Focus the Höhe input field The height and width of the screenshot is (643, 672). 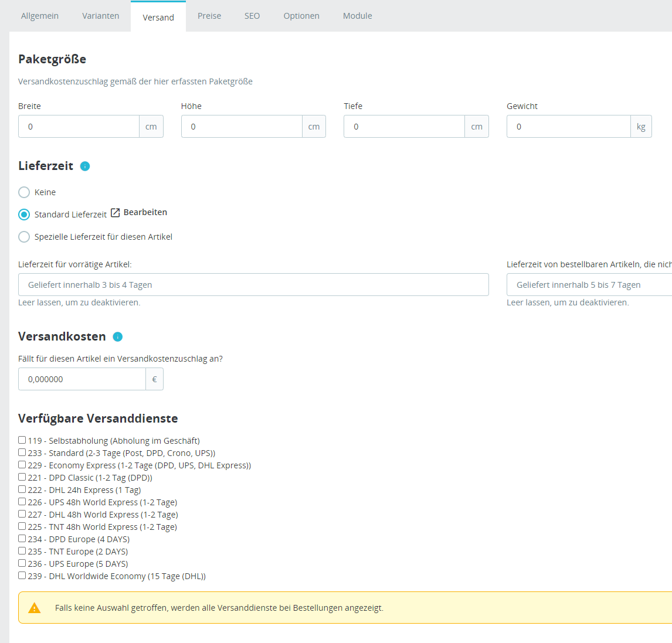[242, 127]
